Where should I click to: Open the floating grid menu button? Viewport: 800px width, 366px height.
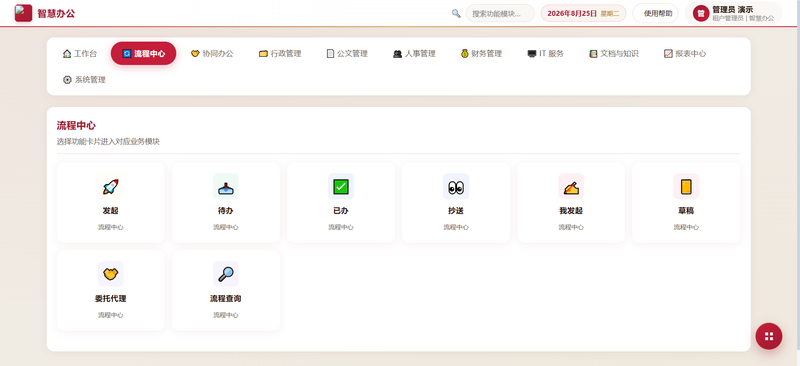tap(769, 336)
